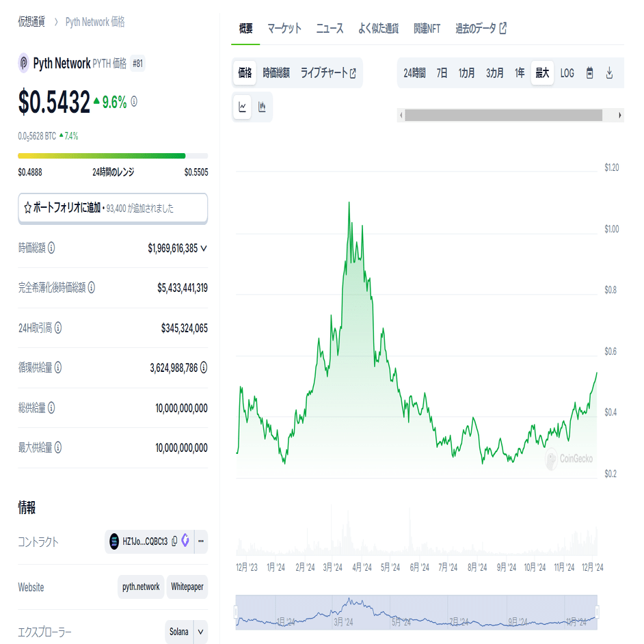
Task: Set chart range to 1年
Action: tap(520, 73)
